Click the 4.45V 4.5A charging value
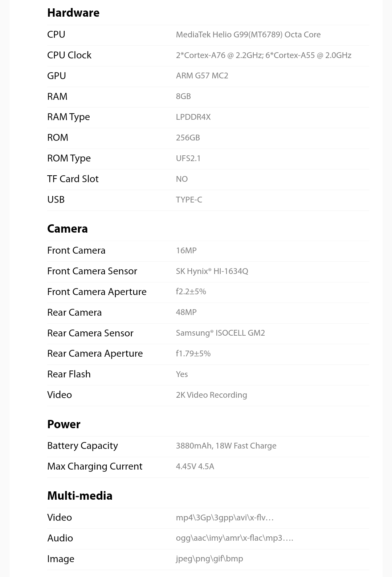The height and width of the screenshot is (577, 392). click(x=195, y=466)
